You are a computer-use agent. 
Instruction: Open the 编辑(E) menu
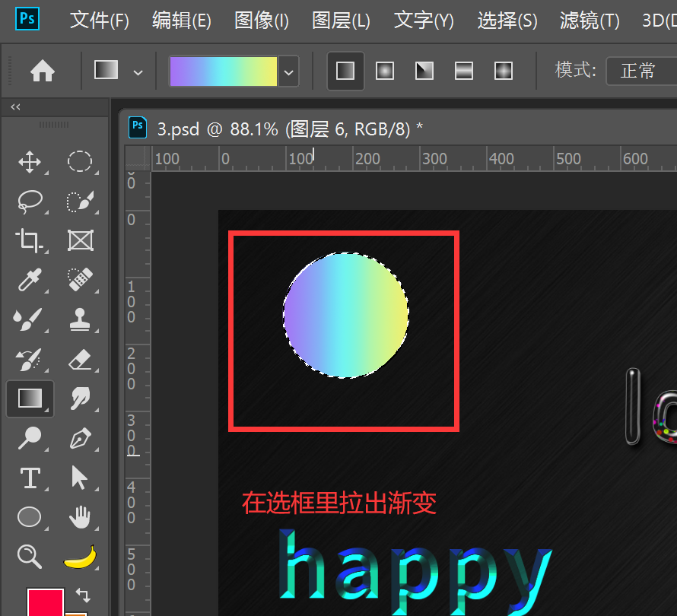point(182,21)
